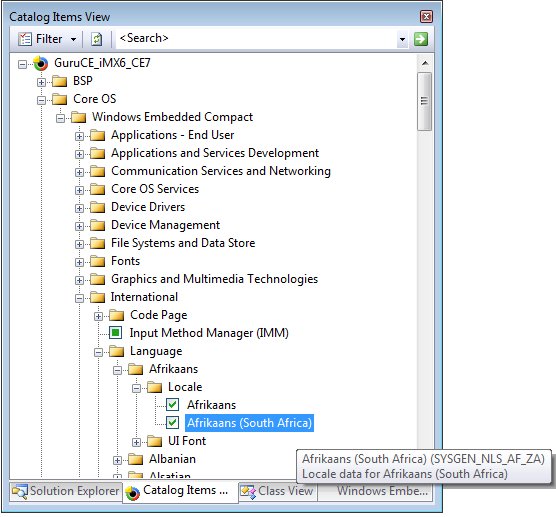Uncheck the Afrikaans locale checkbox
The width and height of the screenshot is (556, 517).
(172, 405)
